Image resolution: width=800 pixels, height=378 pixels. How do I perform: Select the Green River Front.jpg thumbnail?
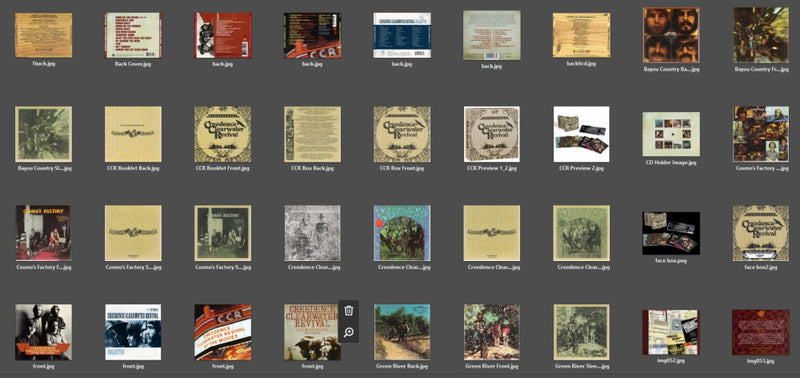point(492,332)
